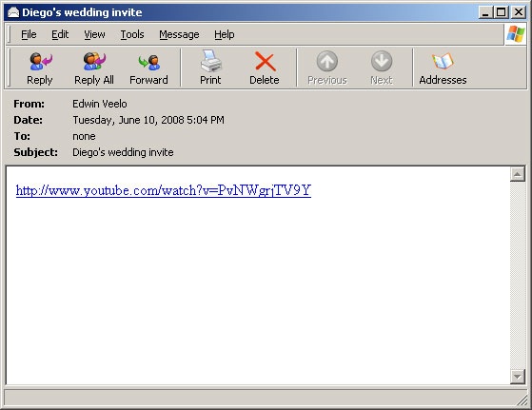Click the vertical scrollbar track
The width and height of the screenshot is (532, 410).
tap(518, 275)
